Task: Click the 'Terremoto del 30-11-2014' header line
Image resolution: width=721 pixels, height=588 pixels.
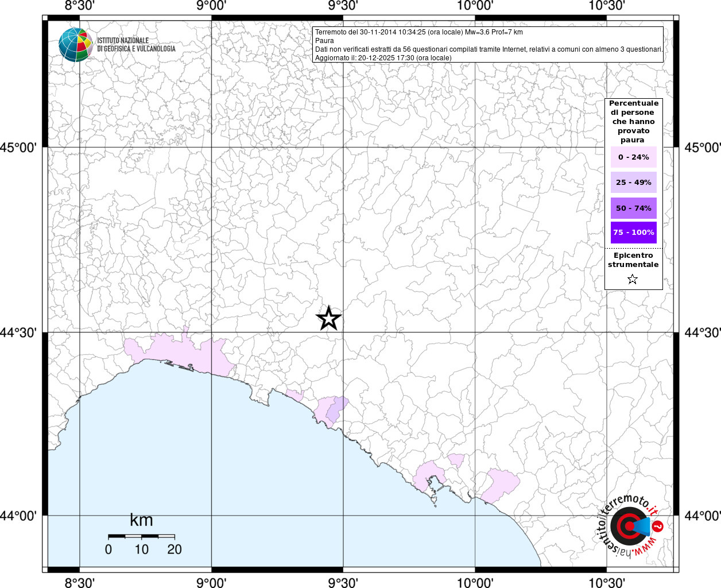Action: (x=419, y=32)
